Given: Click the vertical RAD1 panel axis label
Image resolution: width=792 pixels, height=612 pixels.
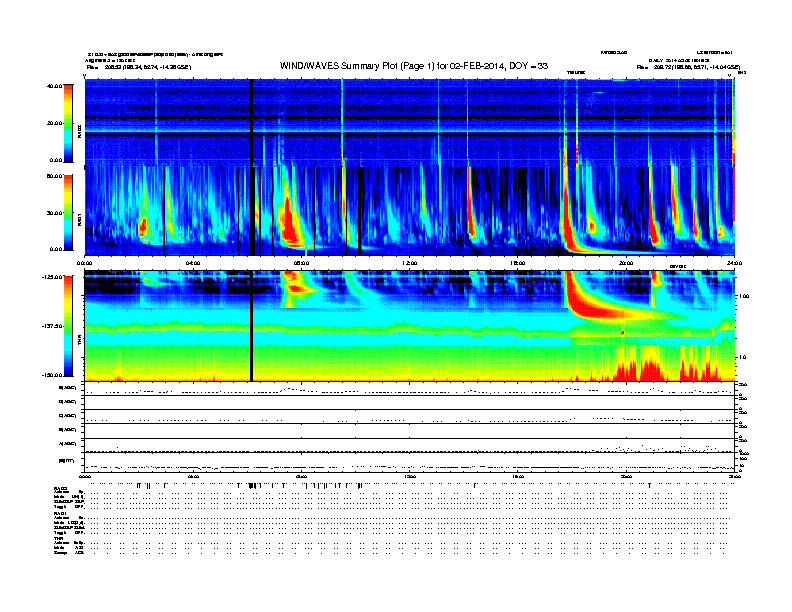Looking at the screenshot, I should click(x=79, y=220).
